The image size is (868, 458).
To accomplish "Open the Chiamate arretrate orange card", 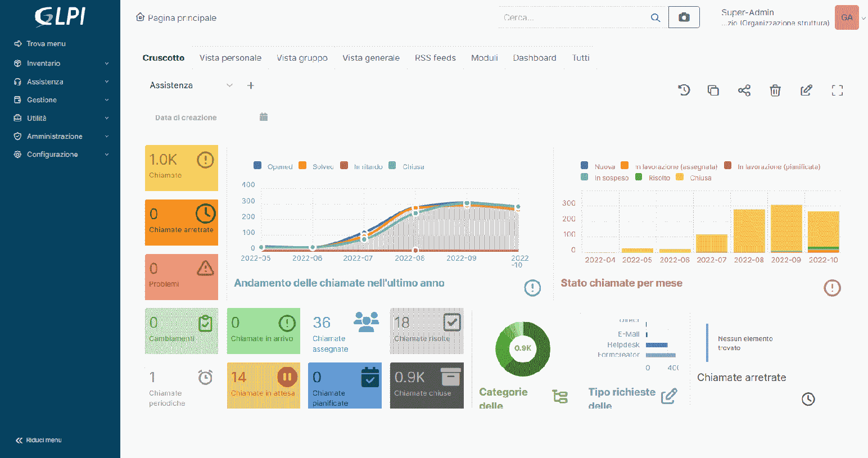I will tap(182, 223).
